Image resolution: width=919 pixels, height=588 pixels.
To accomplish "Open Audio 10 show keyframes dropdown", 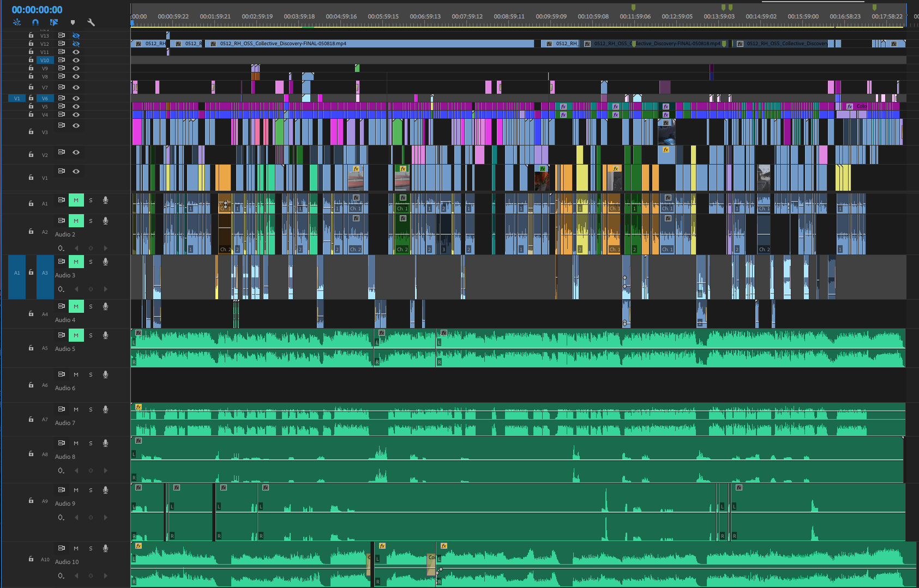I will click(61, 576).
